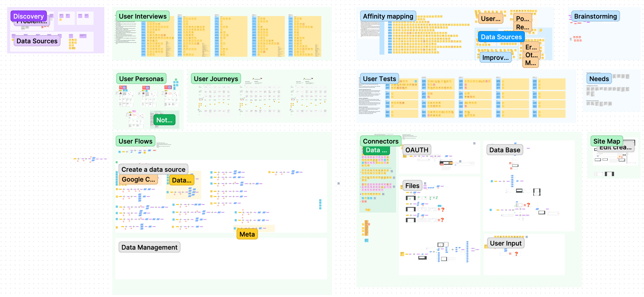This screenshot has height=297, width=644.
Task: Select the purple Discovery section label
Action: click(x=28, y=16)
